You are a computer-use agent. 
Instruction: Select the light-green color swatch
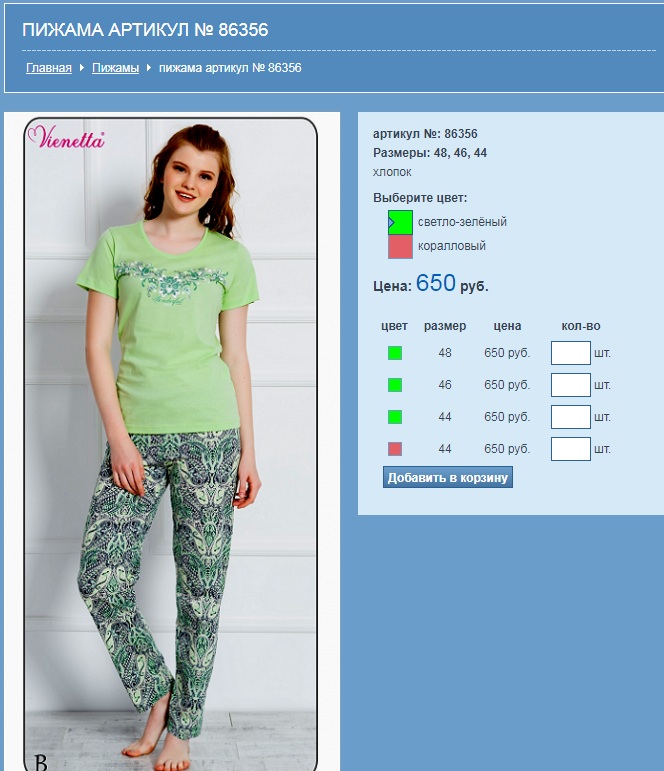pos(400,223)
